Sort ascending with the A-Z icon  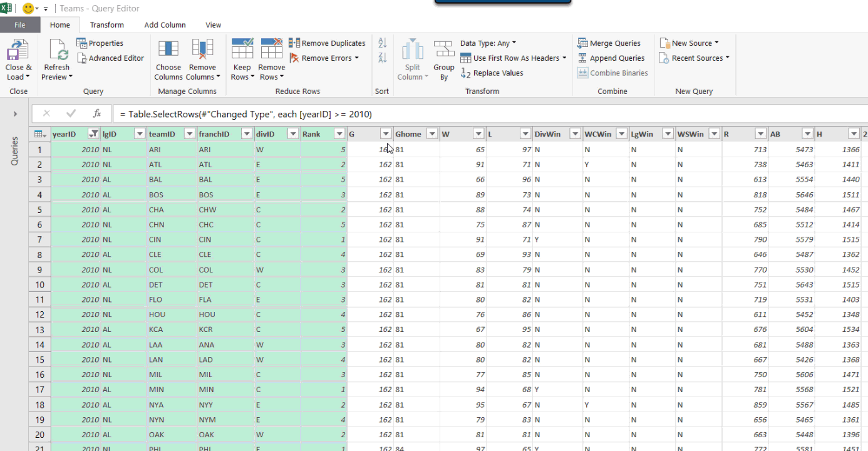(x=383, y=43)
